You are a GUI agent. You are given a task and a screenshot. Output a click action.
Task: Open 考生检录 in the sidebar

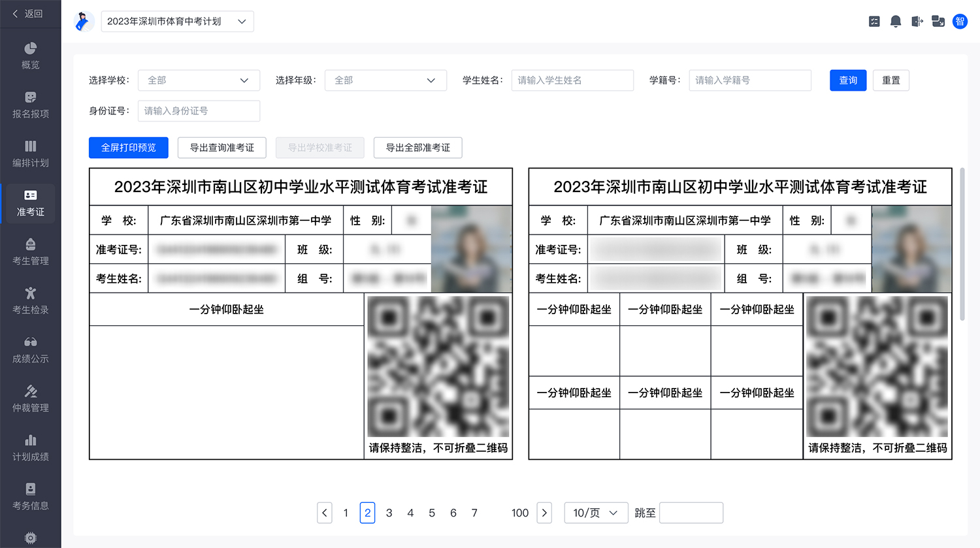30,300
